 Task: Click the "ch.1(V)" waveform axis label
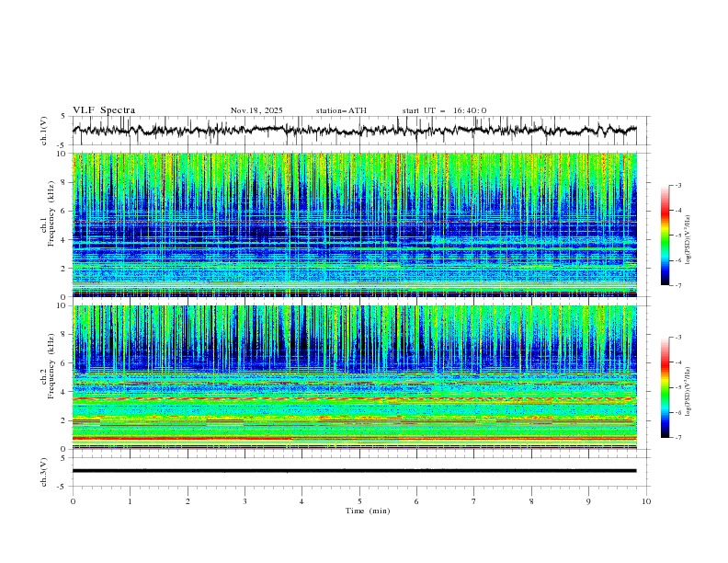click(x=44, y=131)
